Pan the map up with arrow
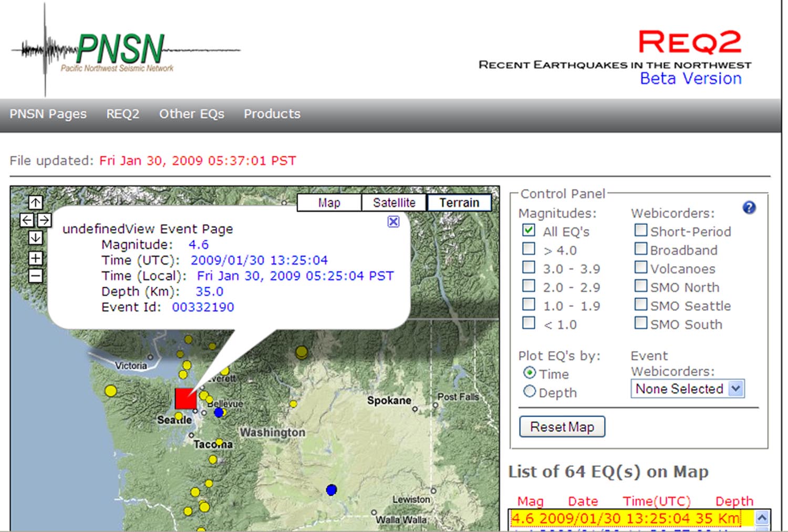 coord(35,202)
